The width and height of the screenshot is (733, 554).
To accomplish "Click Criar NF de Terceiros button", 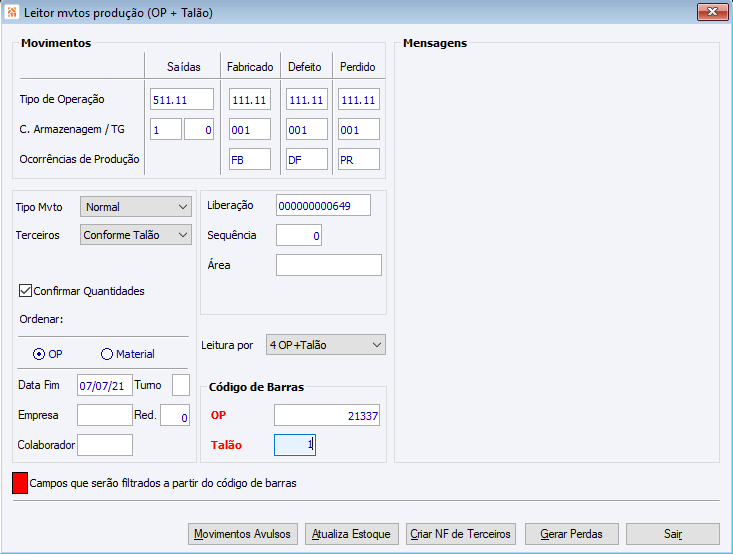I will 462,534.
